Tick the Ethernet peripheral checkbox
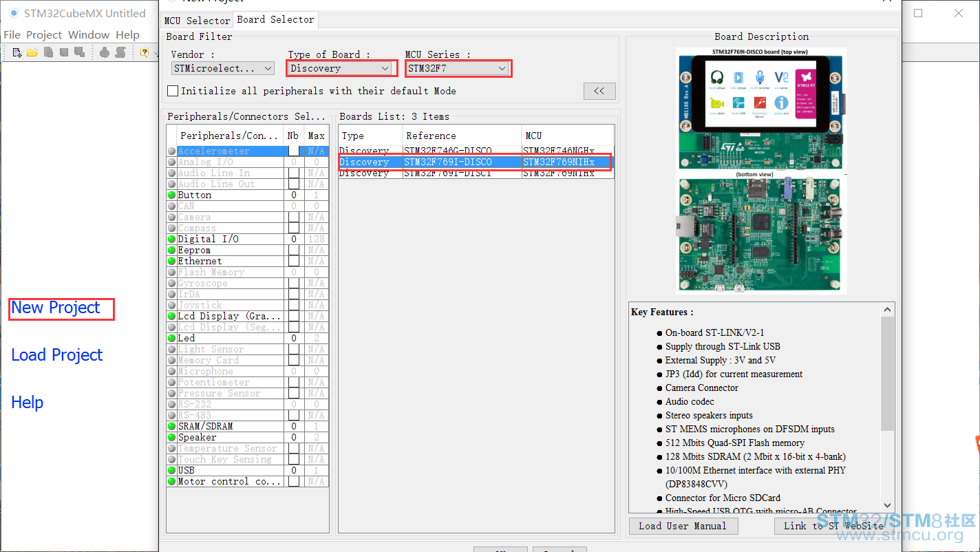This screenshot has height=552, width=980. [x=294, y=262]
